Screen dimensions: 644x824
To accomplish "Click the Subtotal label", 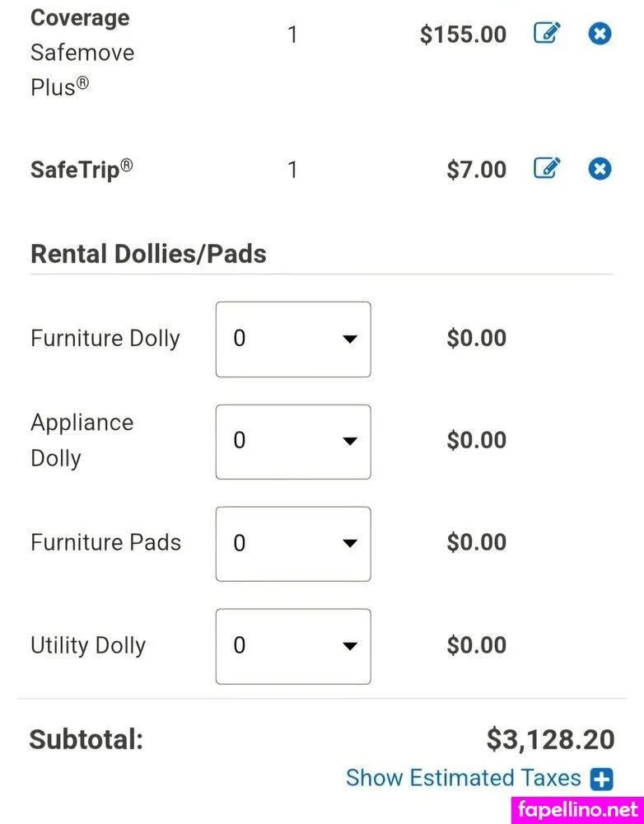I will point(86,739).
